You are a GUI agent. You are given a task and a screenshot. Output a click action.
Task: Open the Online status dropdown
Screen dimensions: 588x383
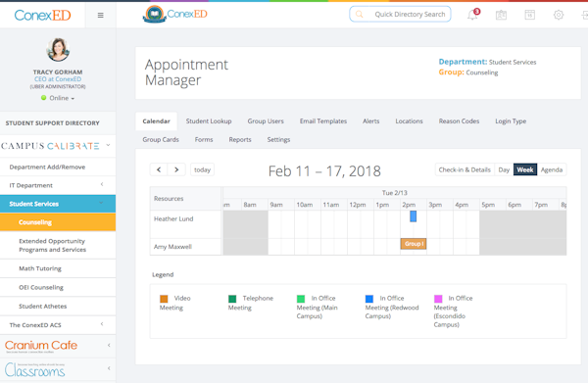(x=58, y=98)
